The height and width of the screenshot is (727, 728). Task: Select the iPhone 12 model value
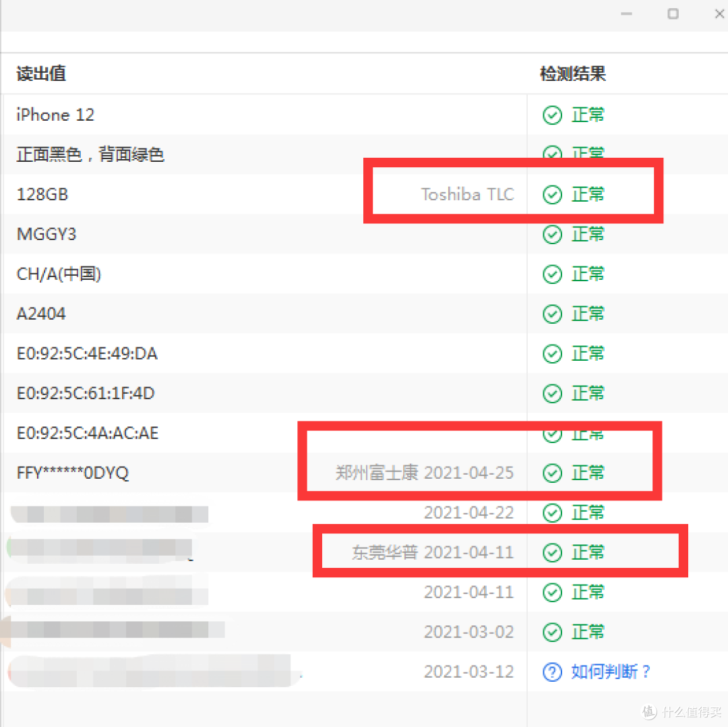55,115
